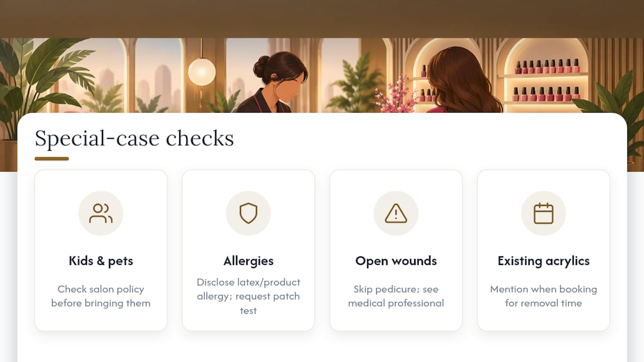This screenshot has height=362, width=644.
Task: Select the Kids & pets heading
Action: coord(101,261)
